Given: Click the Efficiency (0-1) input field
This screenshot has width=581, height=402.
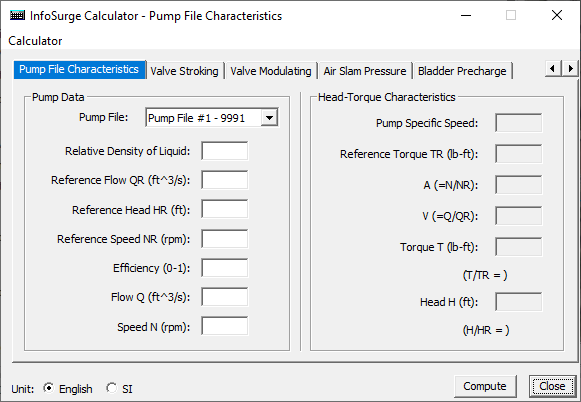Looking at the screenshot, I should click(x=225, y=268).
